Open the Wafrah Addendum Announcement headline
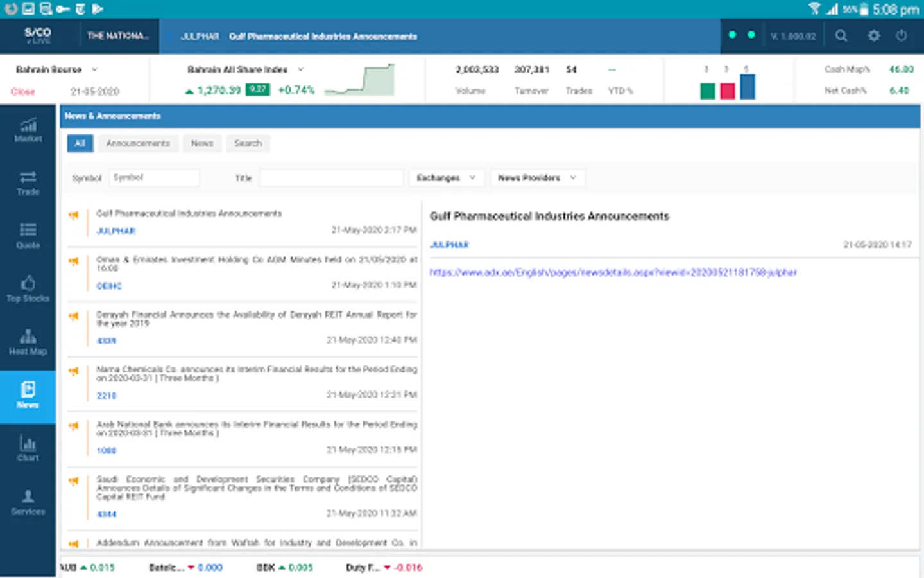The width and height of the screenshot is (924, 578). coord(257,543)
